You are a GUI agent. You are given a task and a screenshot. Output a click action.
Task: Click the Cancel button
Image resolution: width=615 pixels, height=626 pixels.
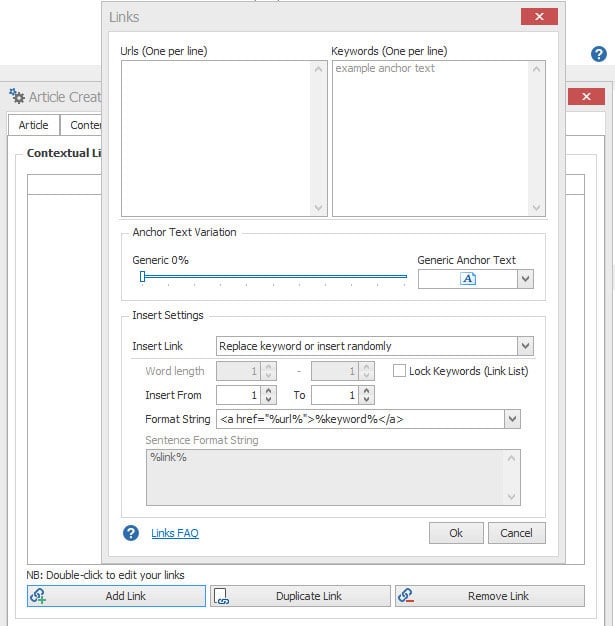coord(516,533)
